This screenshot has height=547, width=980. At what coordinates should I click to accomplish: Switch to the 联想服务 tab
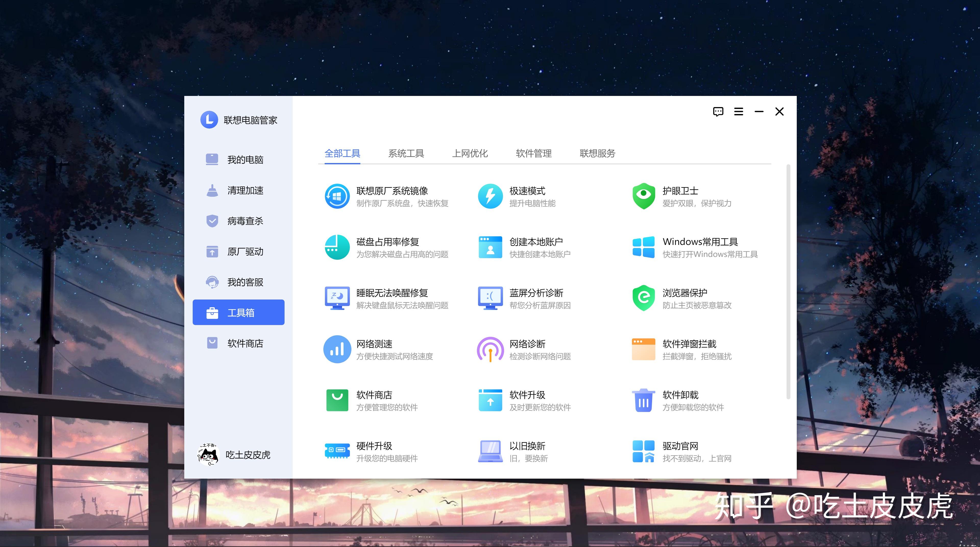(x=597, y=153)
